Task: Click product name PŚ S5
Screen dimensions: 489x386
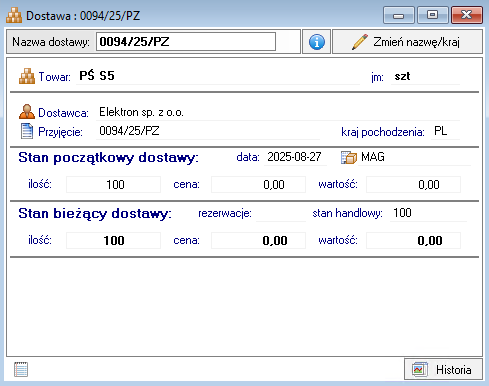Action: click(97, 76)
